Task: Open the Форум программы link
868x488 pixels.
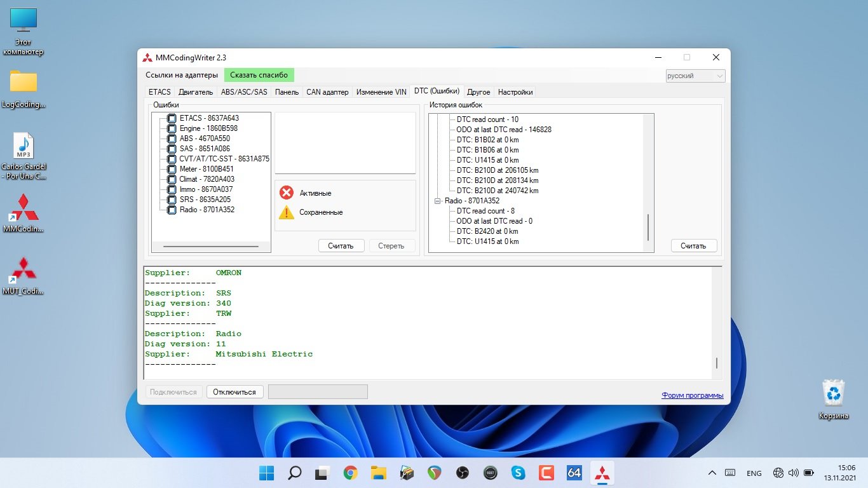Action: coord(692,395)
